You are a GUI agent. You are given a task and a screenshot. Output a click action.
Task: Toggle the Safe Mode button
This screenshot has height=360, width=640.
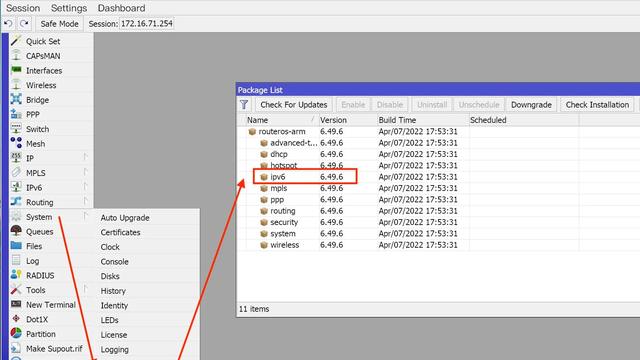coord(59,24)
